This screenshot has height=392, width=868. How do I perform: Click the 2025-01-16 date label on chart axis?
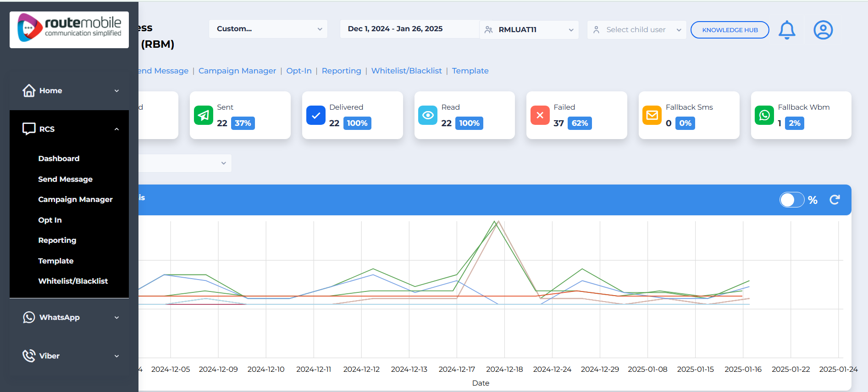click(743, 369)
